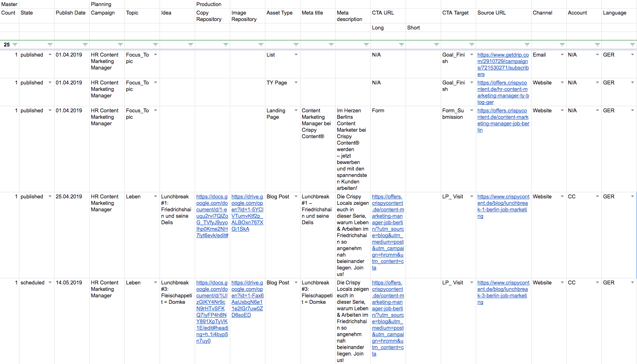The height and width of the screenshot is (364, 637).
Task: Click the Source URL column filter icon
Action: (527, 44)
